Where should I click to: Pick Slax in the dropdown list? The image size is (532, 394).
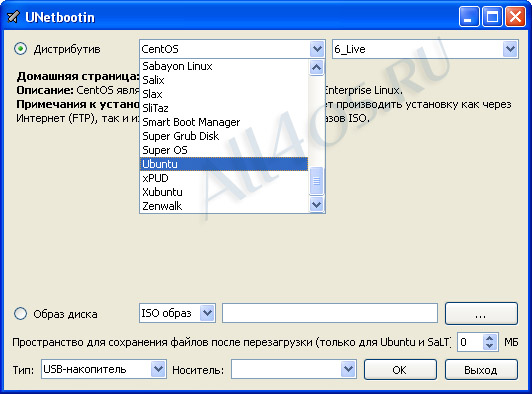224,94
